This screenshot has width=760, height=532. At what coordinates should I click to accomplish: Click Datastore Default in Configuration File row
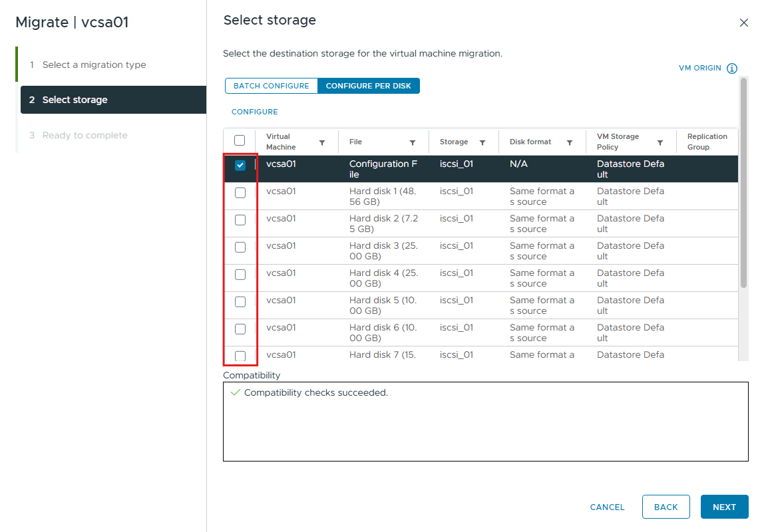tap(630, 169)
